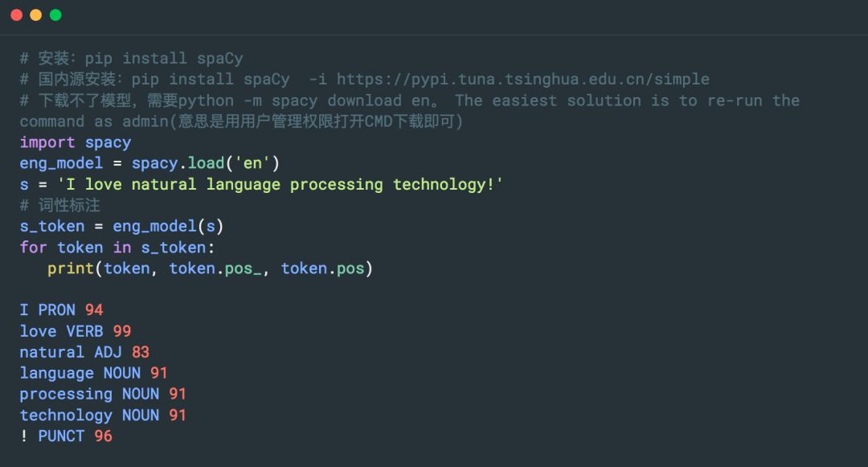Click the '# 词性标注' comment line
Screen dimensions: 868x467
[x=60, y=205]
